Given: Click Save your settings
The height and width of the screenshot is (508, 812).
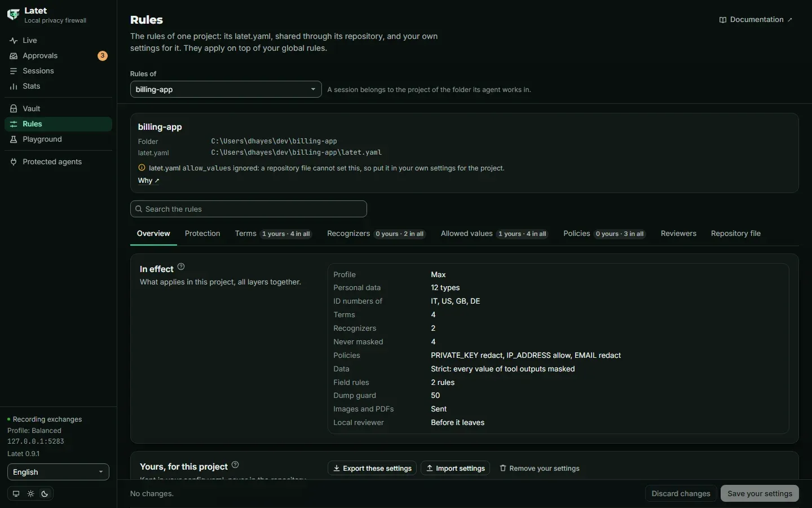Looking at the screenshot, I should click(760, 494).
